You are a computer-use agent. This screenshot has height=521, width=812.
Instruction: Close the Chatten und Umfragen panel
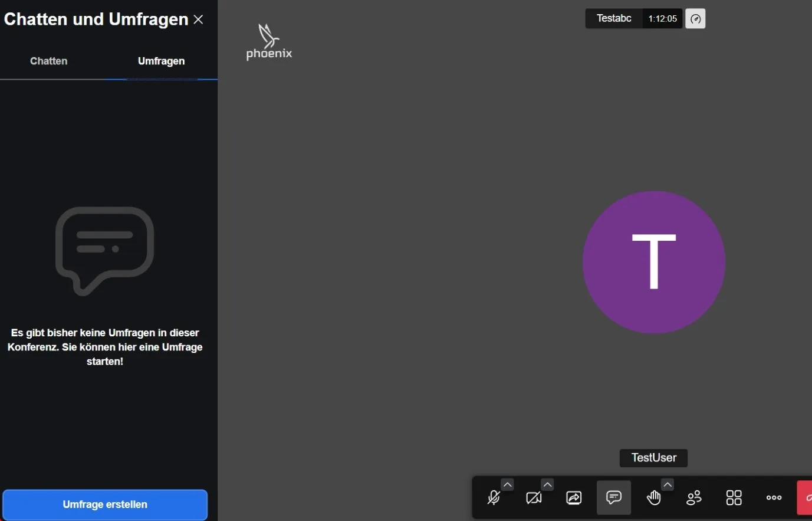point(199,19)
